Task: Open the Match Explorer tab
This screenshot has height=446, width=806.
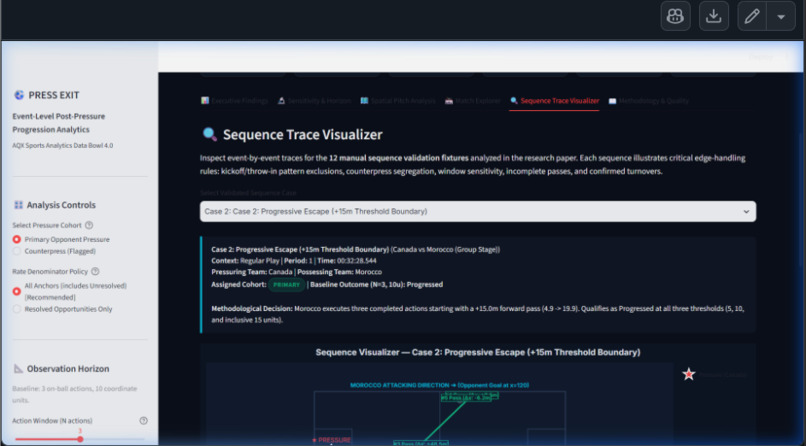Action: pos(472,101)
